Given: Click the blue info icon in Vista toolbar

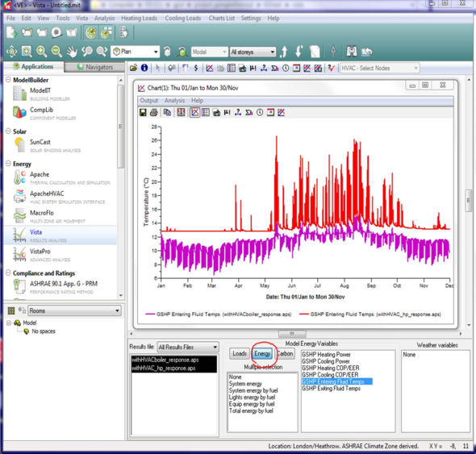Looking at the screenshot, I should tap(144, 68).
